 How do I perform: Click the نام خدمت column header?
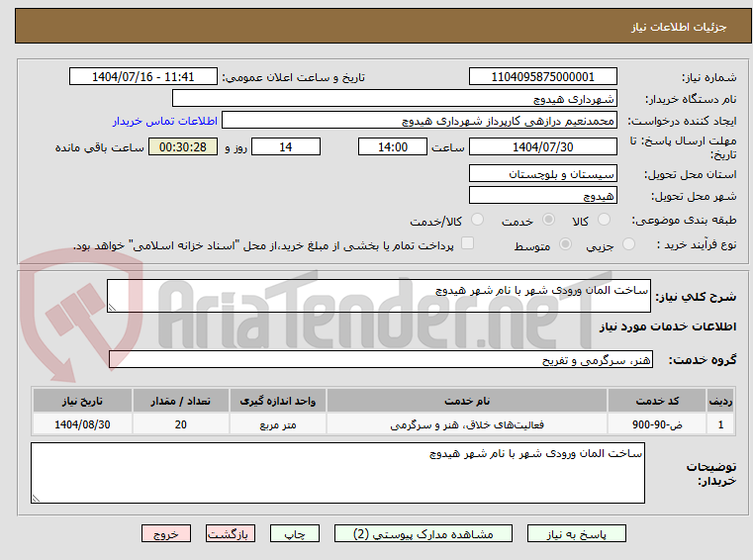point(467,401)
